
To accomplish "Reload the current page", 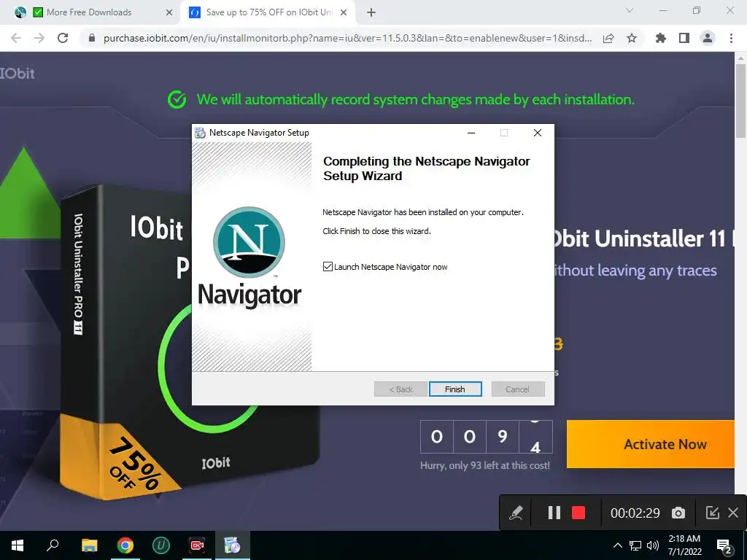I will click(x=63, y=38).
